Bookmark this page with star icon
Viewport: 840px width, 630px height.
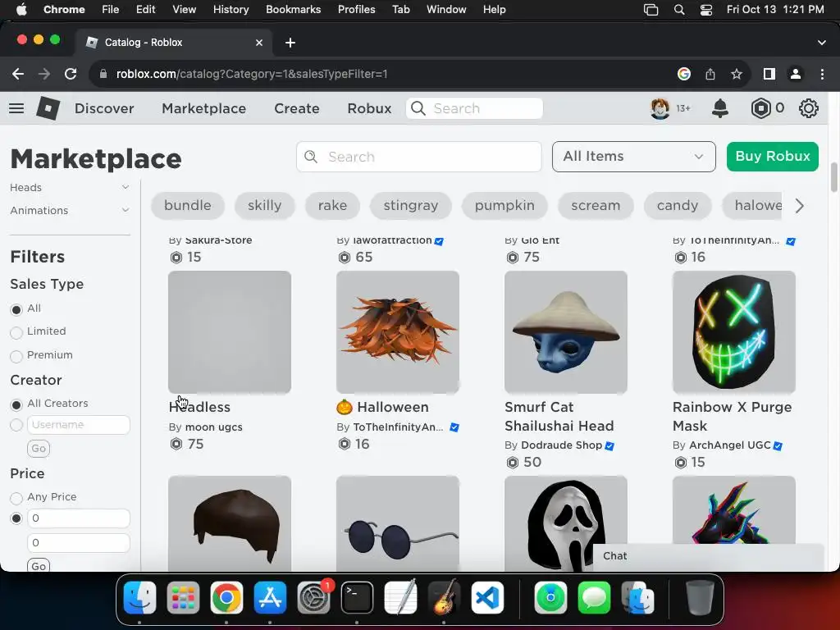click(737, 74)
